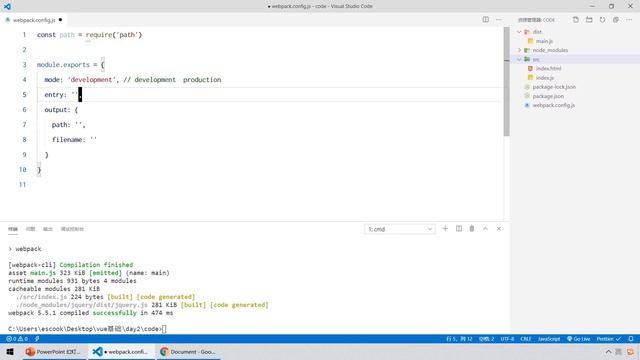Refresh the Explorer file tree
This screenshot has width=640, height=360.
(x=602, y=20)
